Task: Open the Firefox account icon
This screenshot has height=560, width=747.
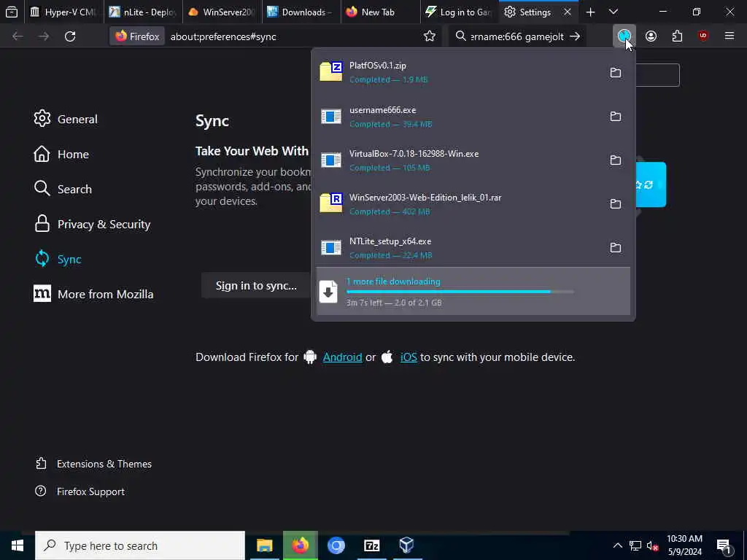Action: coord(651,36)
